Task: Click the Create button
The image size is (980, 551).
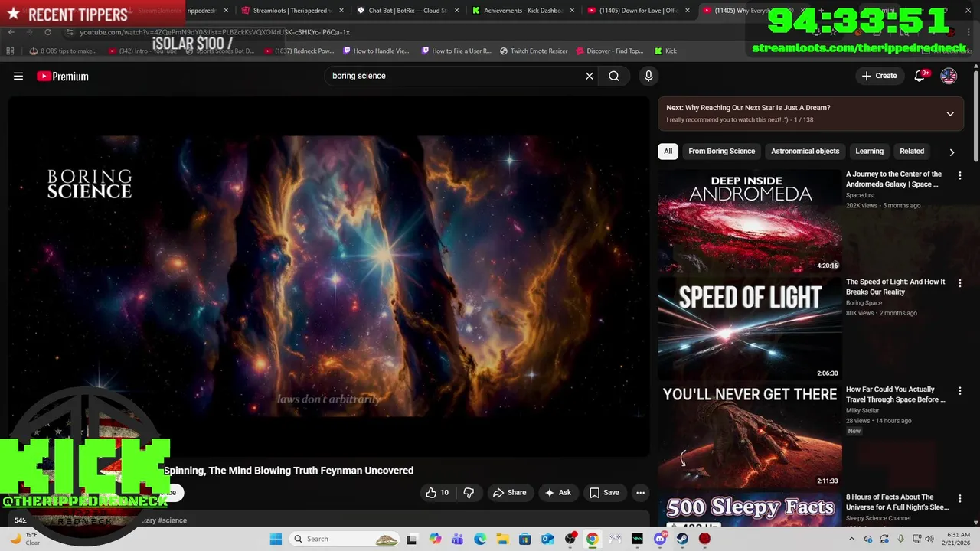Action: click(x=879, y=76)
